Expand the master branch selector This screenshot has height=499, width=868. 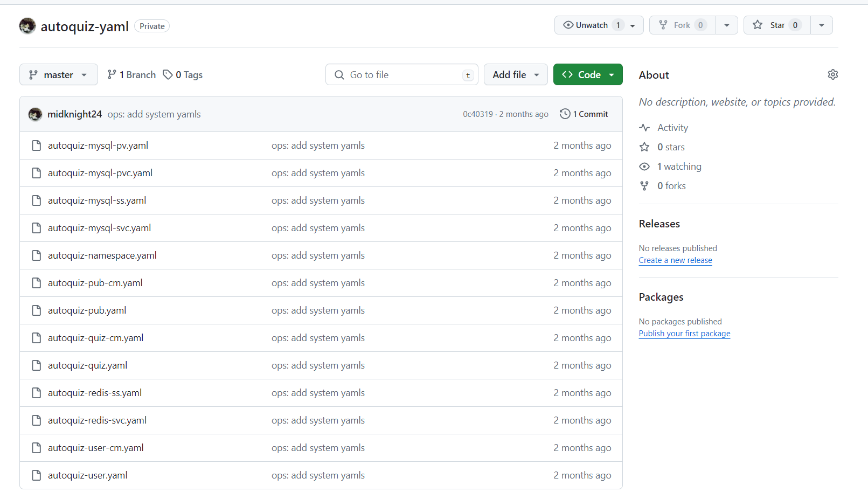point(58,75)
